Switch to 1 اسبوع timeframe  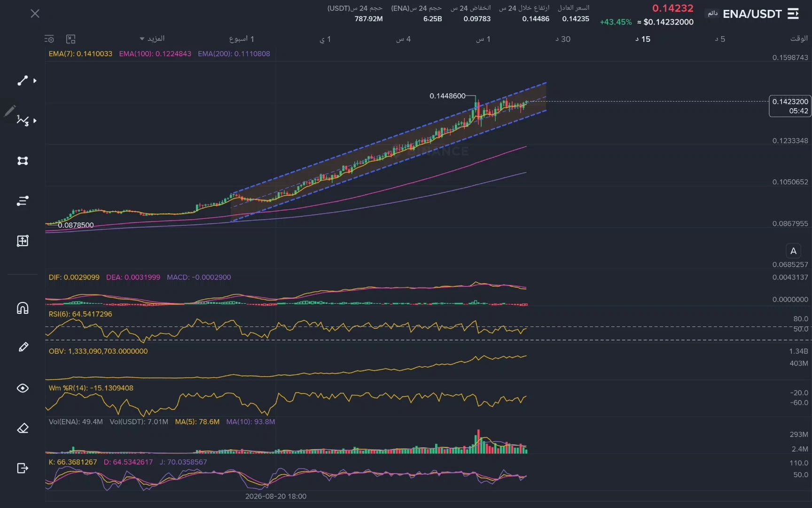pyautogui.click(x=242, y=39)
